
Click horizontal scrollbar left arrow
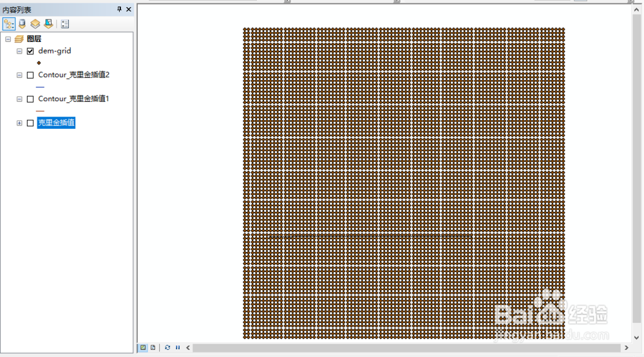pyautogui.click(x=188, y=347)
